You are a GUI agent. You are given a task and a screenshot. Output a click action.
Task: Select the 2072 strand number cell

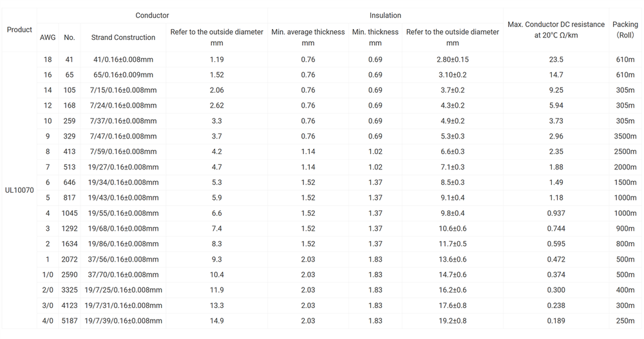(70, 260)
